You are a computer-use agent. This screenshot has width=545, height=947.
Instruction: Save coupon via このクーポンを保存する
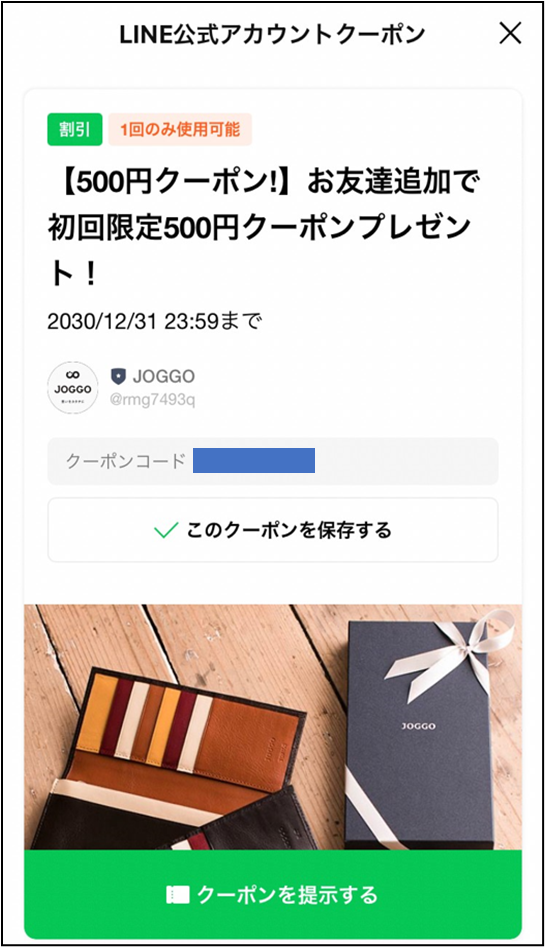(272, 530)
